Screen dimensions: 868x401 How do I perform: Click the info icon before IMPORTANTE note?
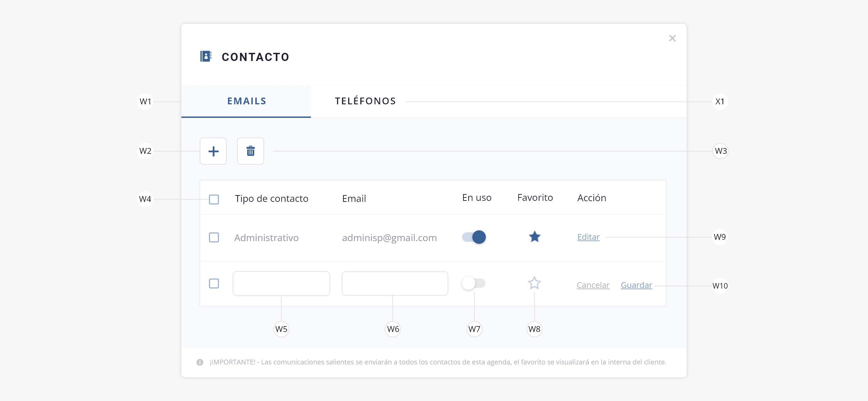click(200, 362)
